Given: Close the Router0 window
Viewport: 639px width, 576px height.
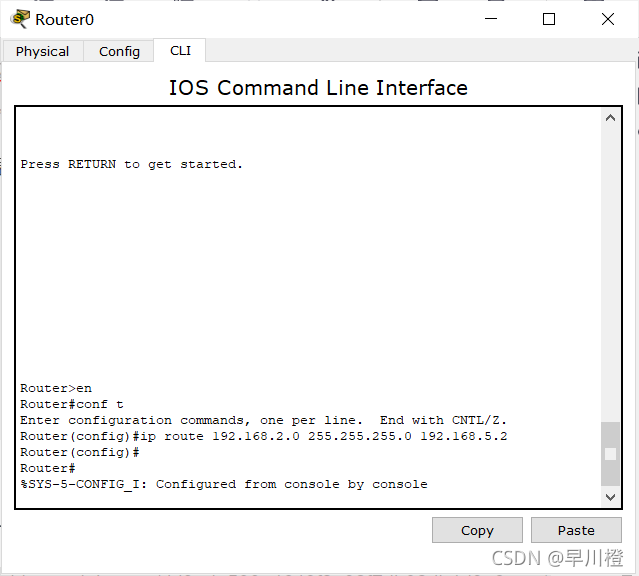Looking at the screenshot, I should 608,19.
